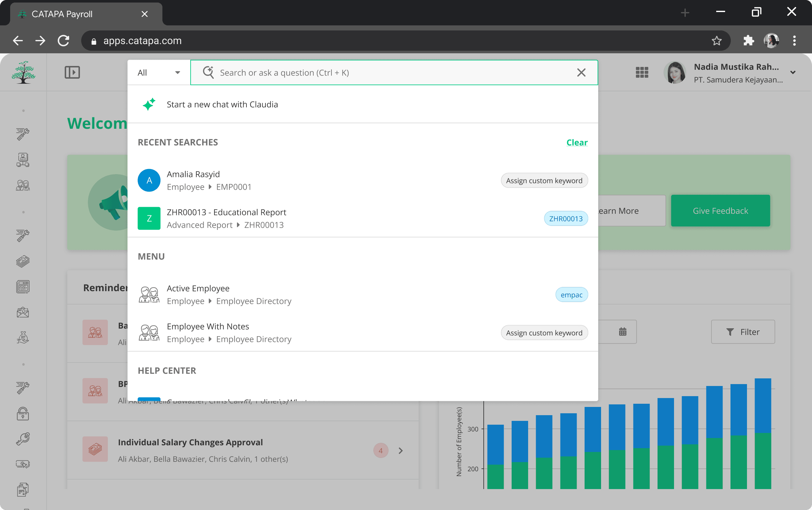Open the organization chart sidebar icon
Viewport: 812px width, 510px height.
(x=23, y=160)
